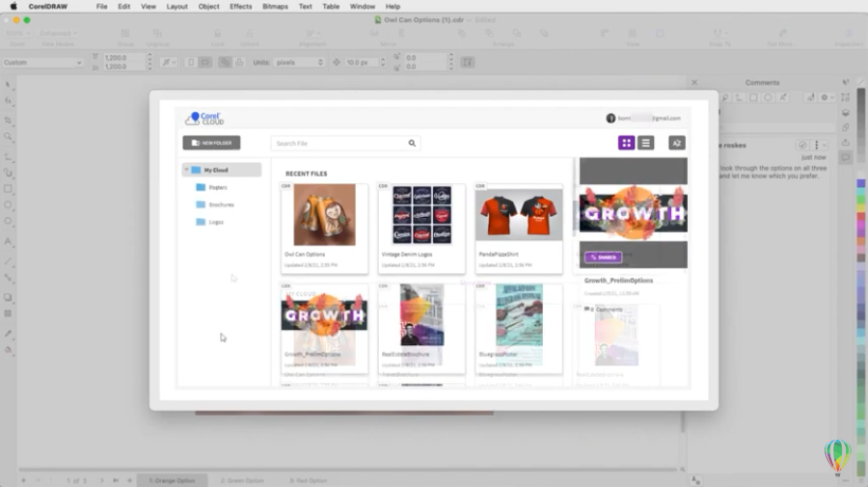Click the Corel Cloud logo
This screenshot has width=868, height=487.
204,119
